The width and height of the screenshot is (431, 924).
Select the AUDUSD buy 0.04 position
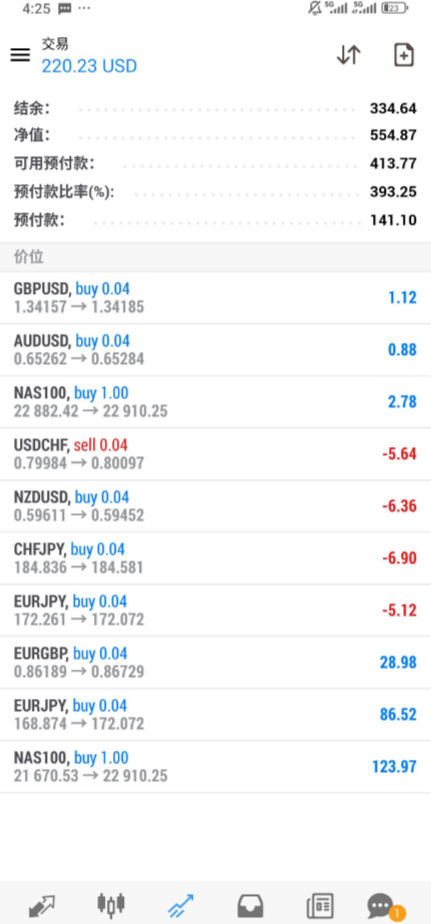pyautogui.click(x=215, y=349)
